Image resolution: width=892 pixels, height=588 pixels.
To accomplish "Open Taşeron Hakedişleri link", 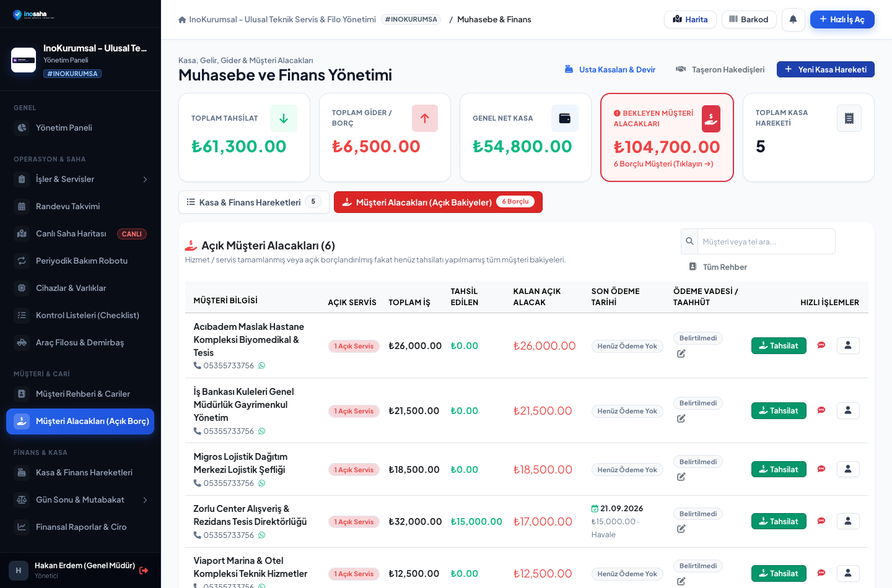I will pos(720,69).
